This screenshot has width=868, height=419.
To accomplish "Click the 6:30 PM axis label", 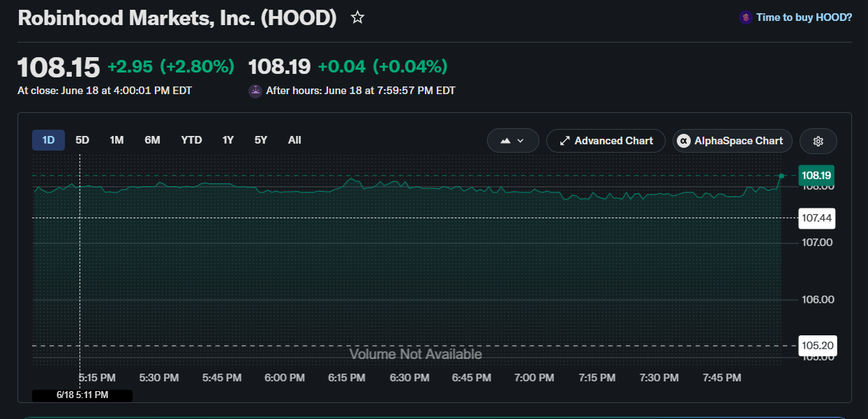I will click(x=410, y=378).
